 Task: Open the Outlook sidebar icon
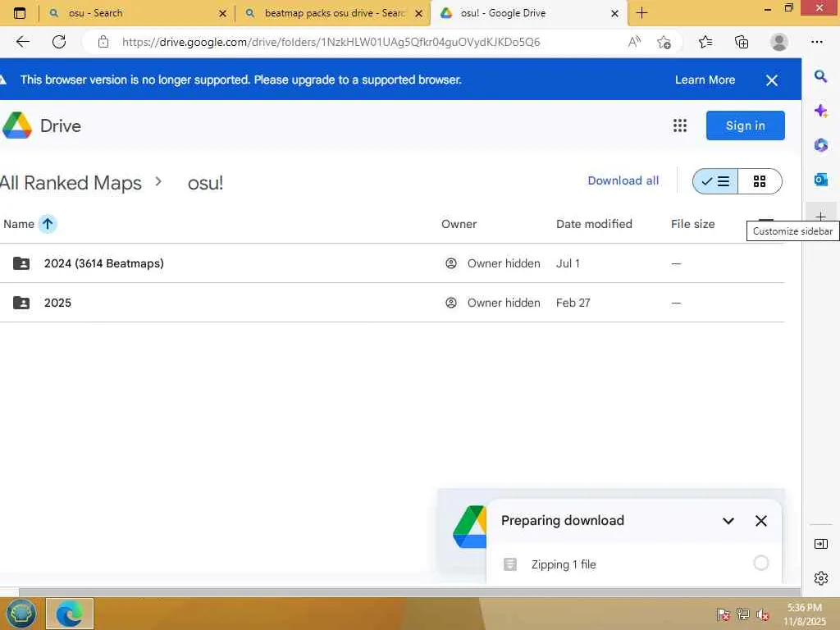[820, 180]
